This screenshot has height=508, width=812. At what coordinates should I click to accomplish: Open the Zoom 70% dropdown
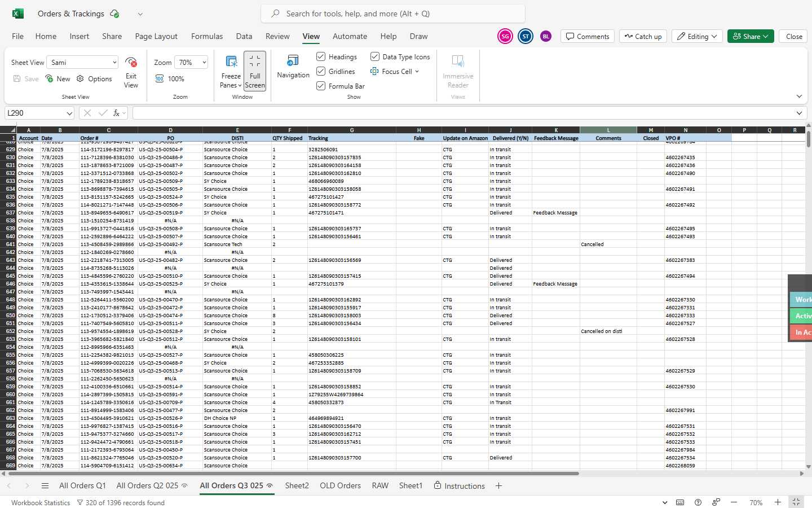click(x=191, y=62)
